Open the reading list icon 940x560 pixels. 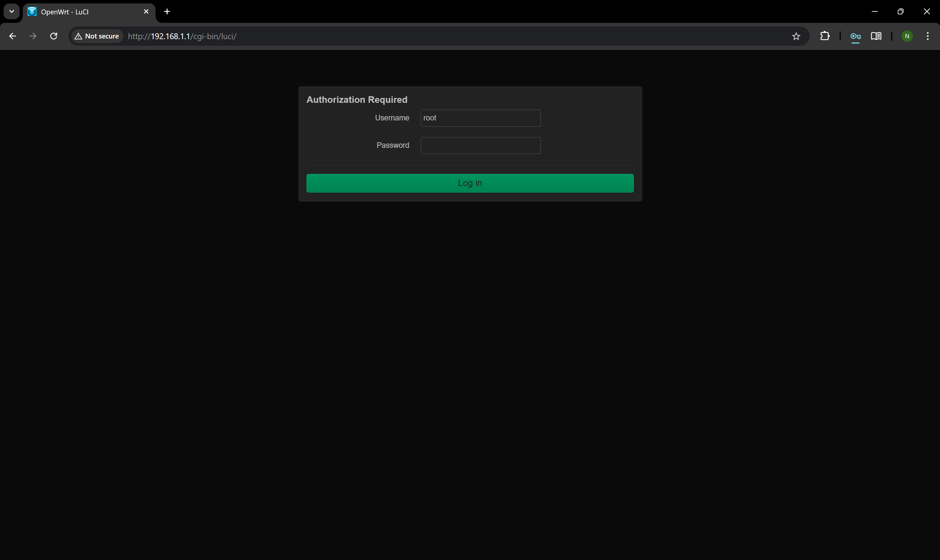876,36
